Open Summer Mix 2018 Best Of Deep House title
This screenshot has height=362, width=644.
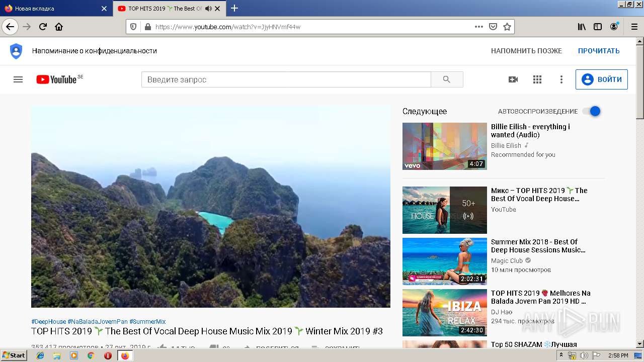(538, 246)
